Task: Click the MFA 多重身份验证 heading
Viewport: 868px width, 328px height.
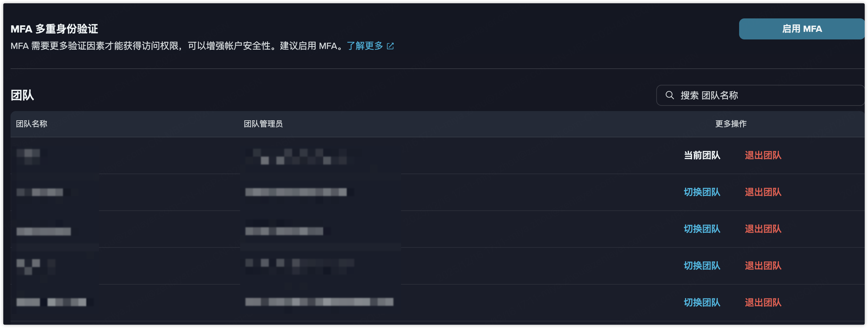Action: point(54,29)
